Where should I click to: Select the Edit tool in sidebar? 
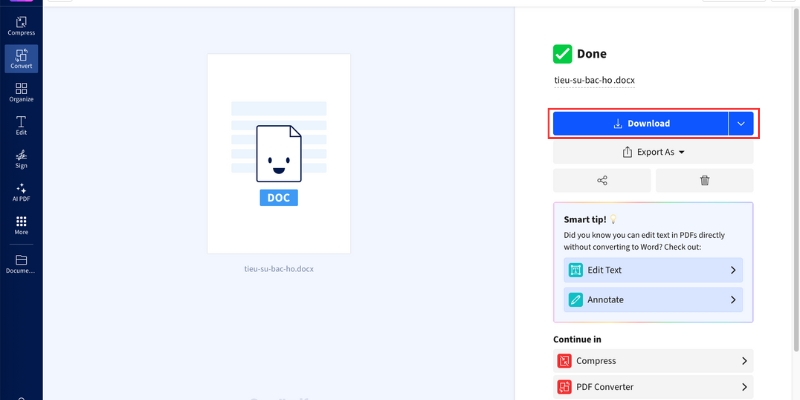21,125
